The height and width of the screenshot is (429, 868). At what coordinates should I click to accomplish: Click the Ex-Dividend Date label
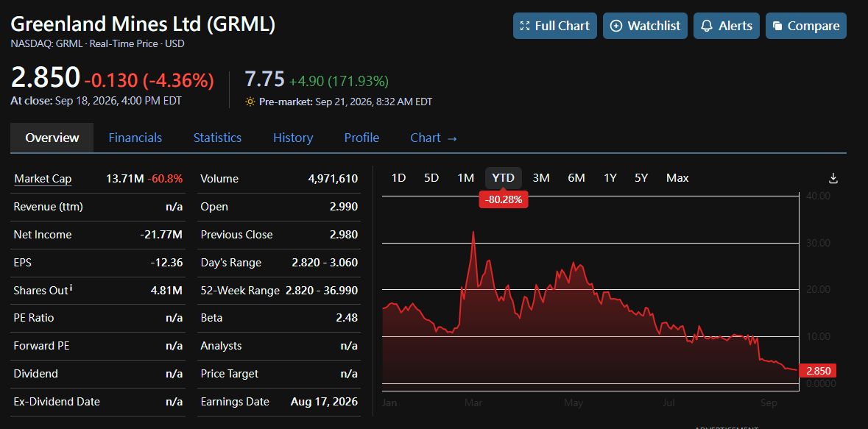(x=57, y=401)
